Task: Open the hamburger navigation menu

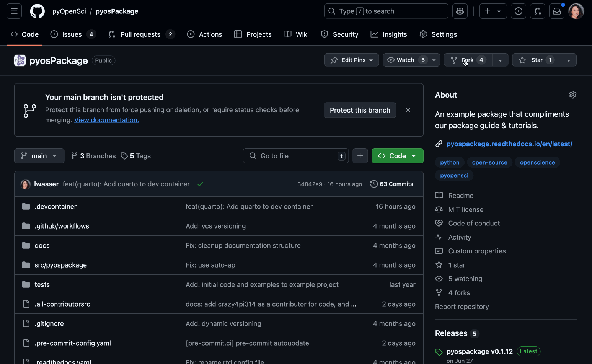Action: coord(14,11)
